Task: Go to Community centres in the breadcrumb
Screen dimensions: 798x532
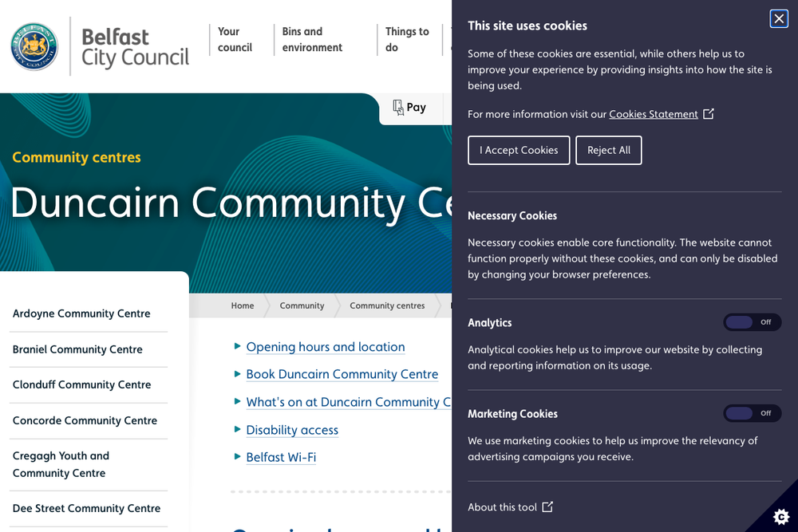Action: [x=387, y=305]
